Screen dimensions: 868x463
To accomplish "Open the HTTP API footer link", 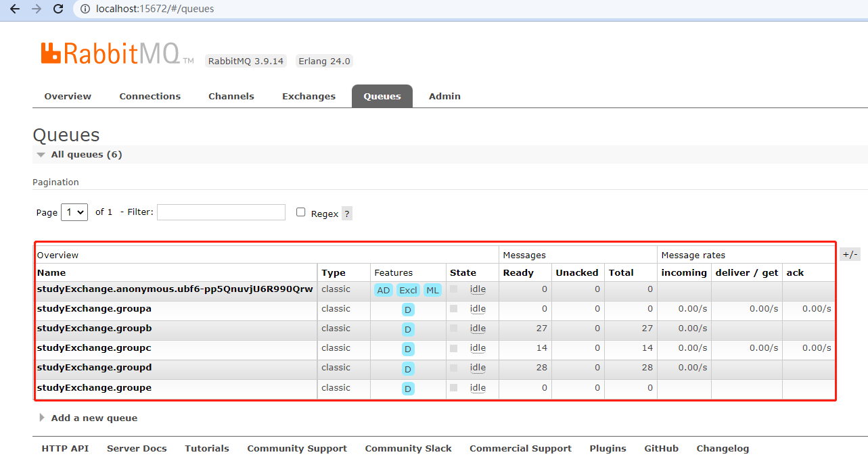I will click(x=65, y=449).
